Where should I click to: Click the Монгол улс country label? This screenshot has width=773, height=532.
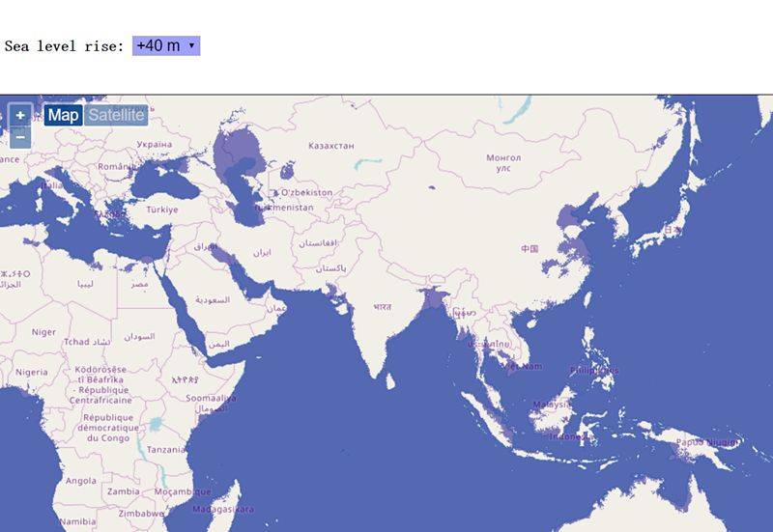click(x=503, y=161)
